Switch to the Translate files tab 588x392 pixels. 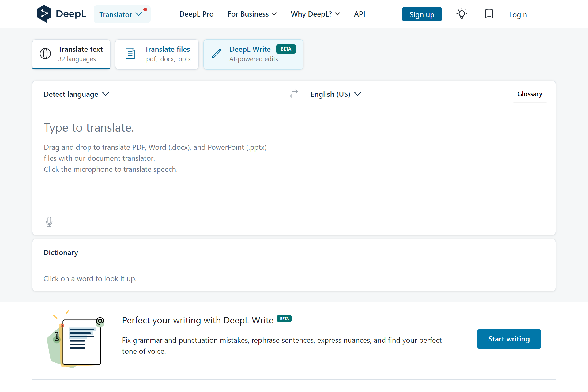coord(157,54)
